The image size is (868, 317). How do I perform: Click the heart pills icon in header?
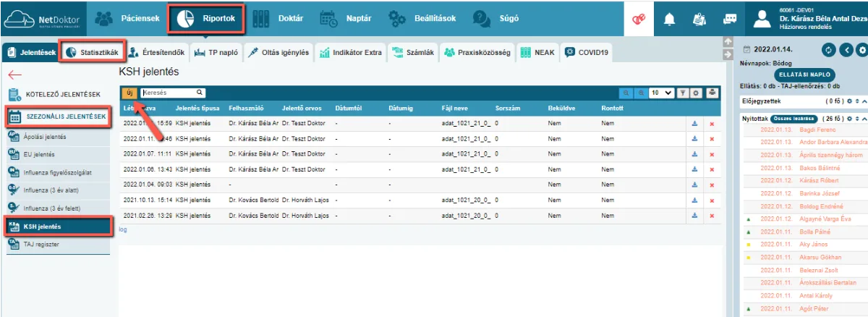pyautogui.click(x=639, y=20)
